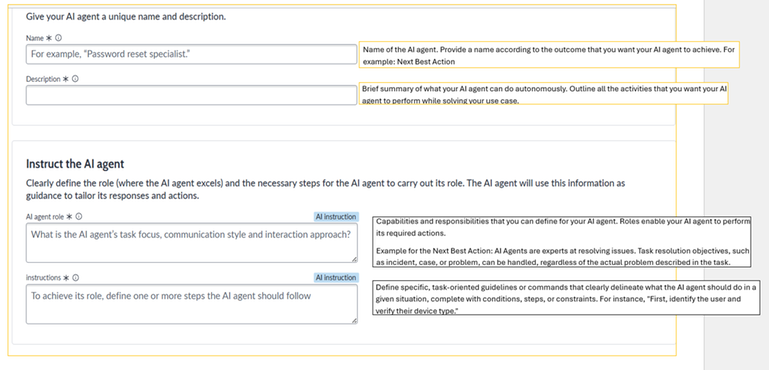Viewport: 769px width, 370px height.
Task: Click the info icon next to Name
Action: pos(59,38)
